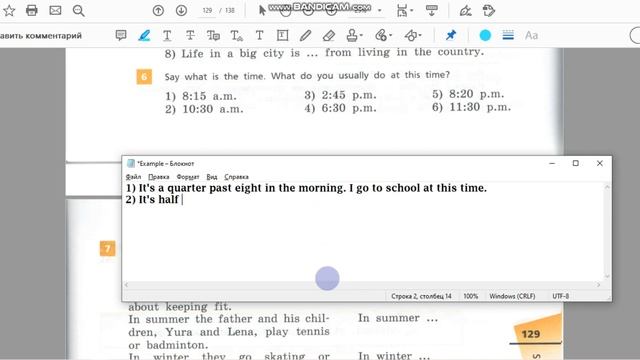640x360 pixels.
Task: Add a sticky note comment
Action: 121,36
